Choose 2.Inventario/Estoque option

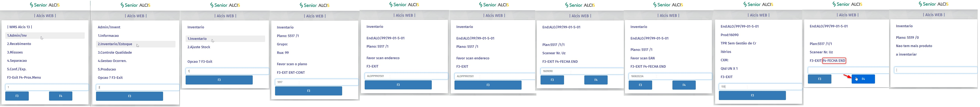pos(115,44)
